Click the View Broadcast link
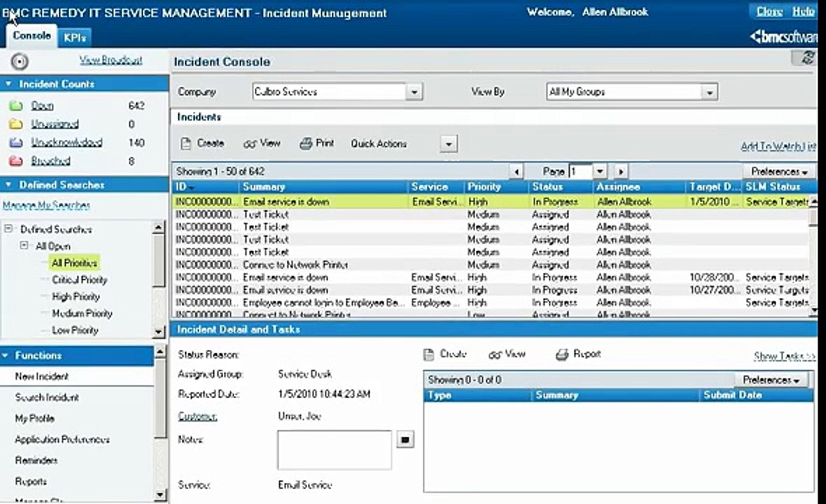Screen dimensions: 826x504 (x=111, y=60)
